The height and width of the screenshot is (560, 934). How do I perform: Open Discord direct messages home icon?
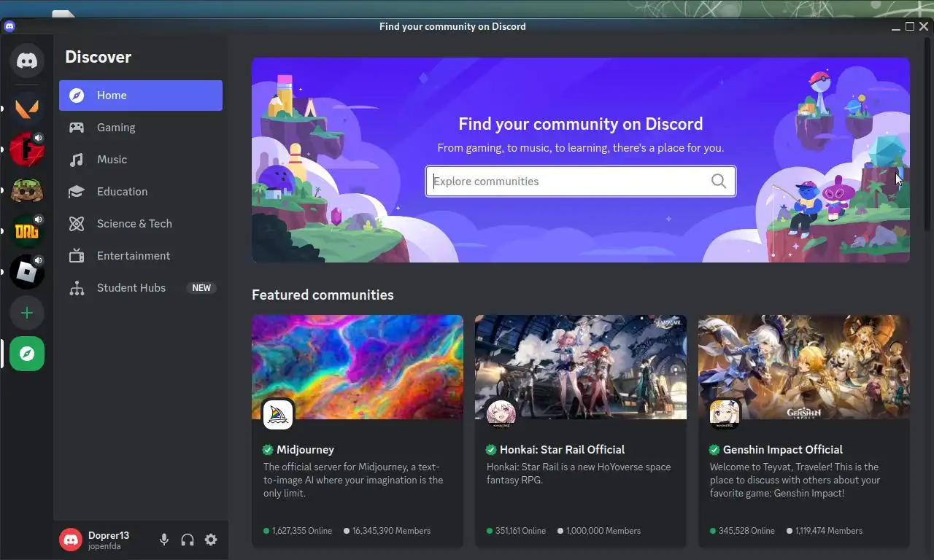tap(27, 61)
